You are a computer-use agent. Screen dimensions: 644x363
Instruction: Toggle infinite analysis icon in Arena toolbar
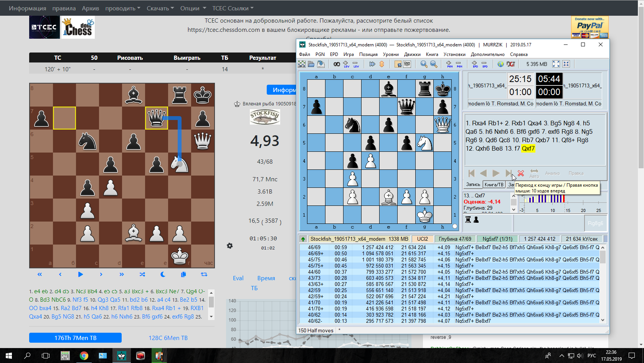coord(337,64)
